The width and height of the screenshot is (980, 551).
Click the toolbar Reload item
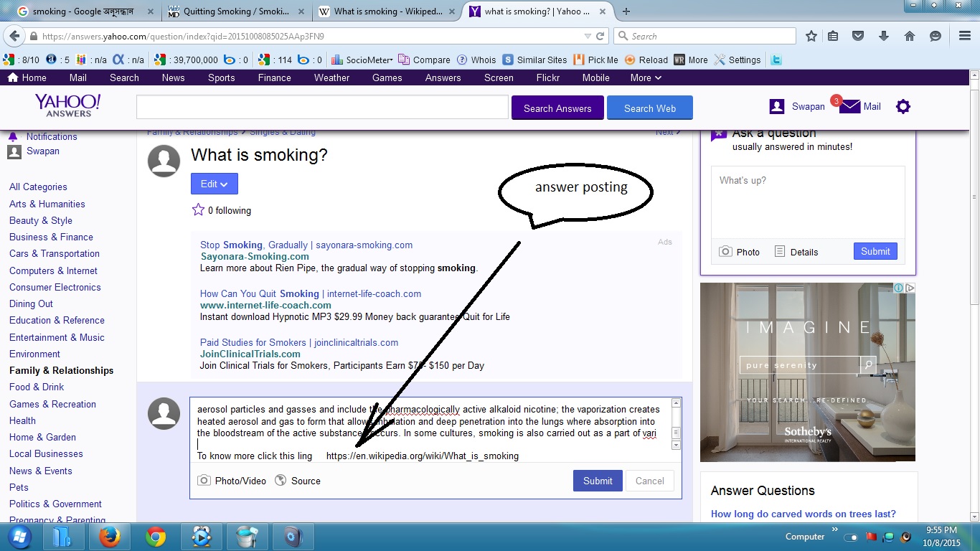[646, 60]
